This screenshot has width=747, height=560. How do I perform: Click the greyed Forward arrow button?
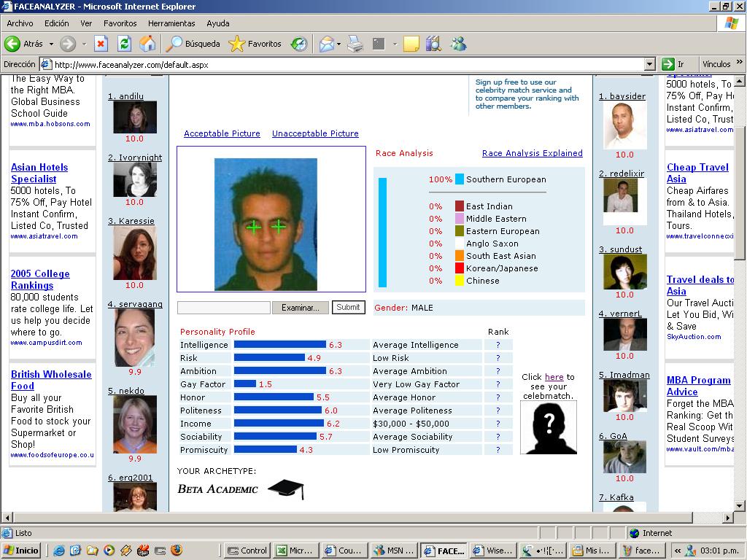(x=68, y=44)
